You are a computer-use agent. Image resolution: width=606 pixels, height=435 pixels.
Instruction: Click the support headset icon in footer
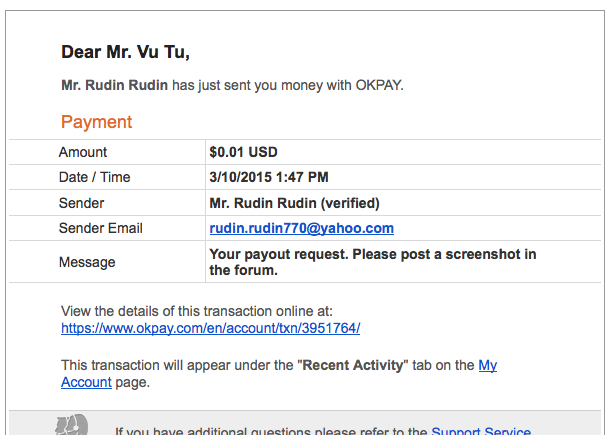[x=72, y=425]
